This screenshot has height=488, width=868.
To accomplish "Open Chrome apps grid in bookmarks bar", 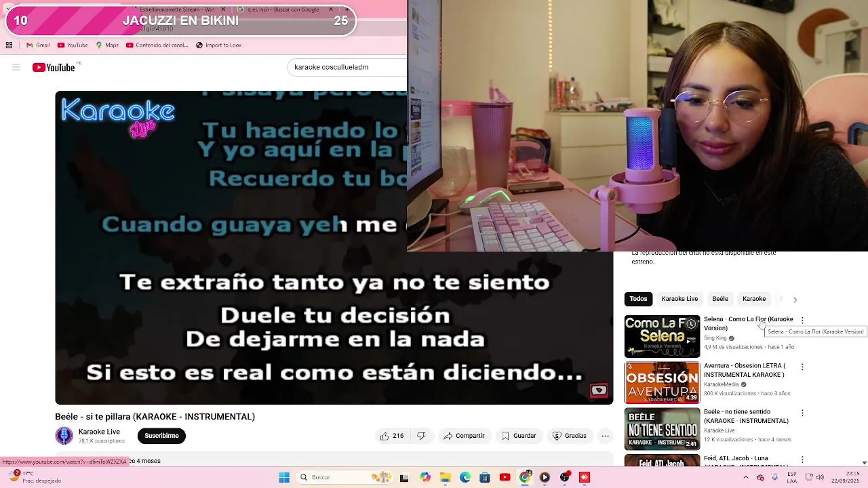I will click(9, 45).
